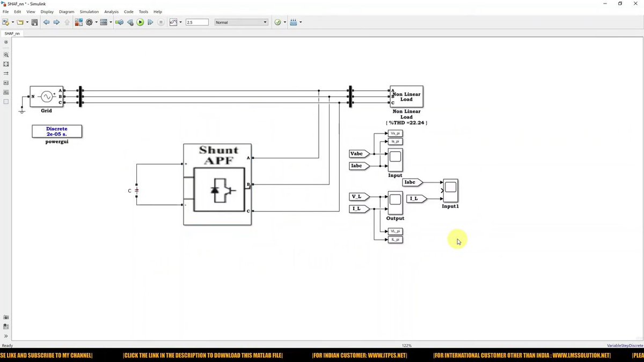The height and width of the screenshot is (362, 644).
Task: Switch to the SHAF_nn tab
Action: (x=12, y=33)
